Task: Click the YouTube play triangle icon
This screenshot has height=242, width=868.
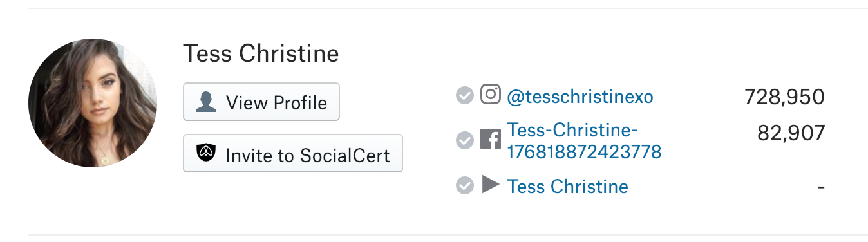Action: tap(491, 185)
